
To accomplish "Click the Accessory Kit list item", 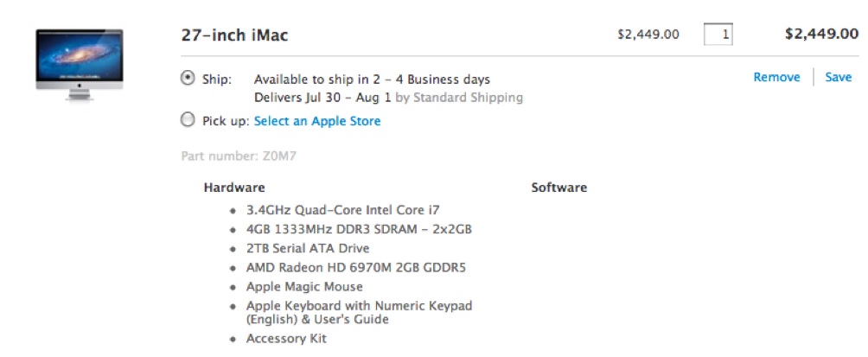I will click(x=286, y=339).
